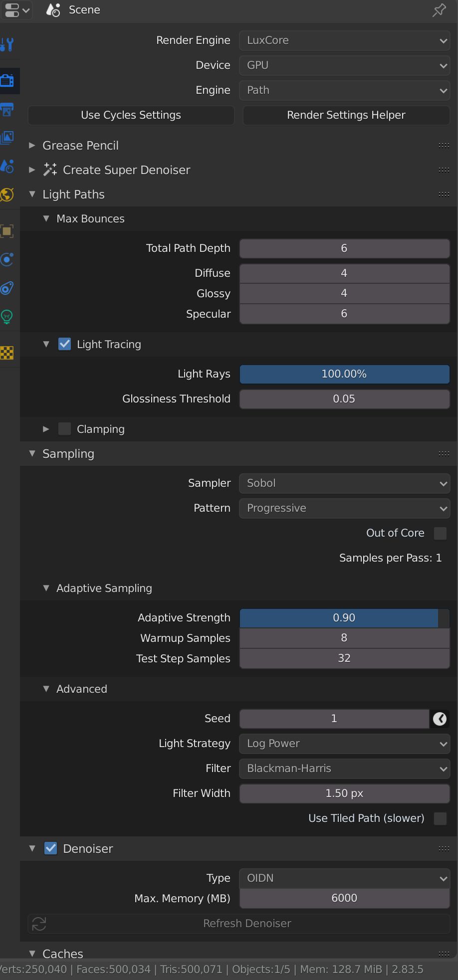
Task: Switch to Output properties tab
Action: tap(7, 109)
